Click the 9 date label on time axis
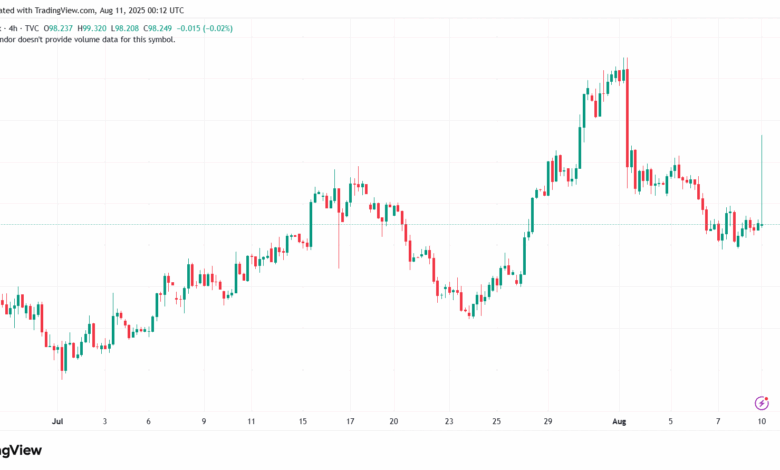 point(203,421)
